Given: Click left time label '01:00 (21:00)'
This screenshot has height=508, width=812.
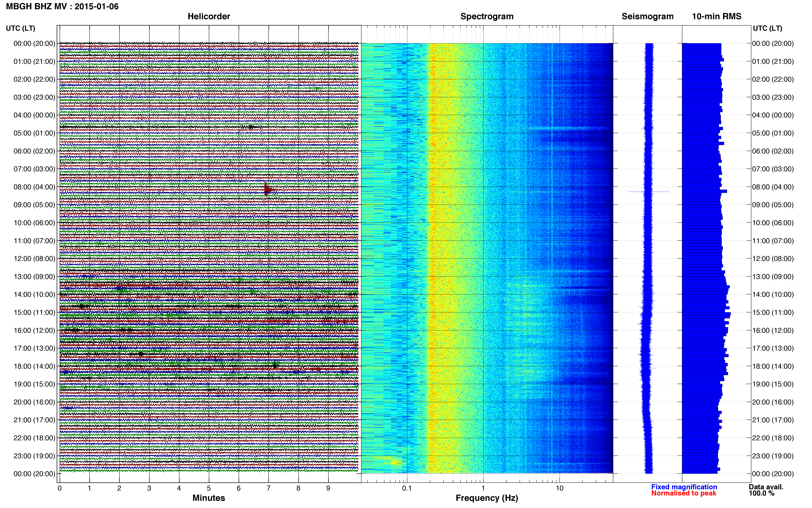Looking at the screenshot, I should pyautogui.click(x=34, y=62).
